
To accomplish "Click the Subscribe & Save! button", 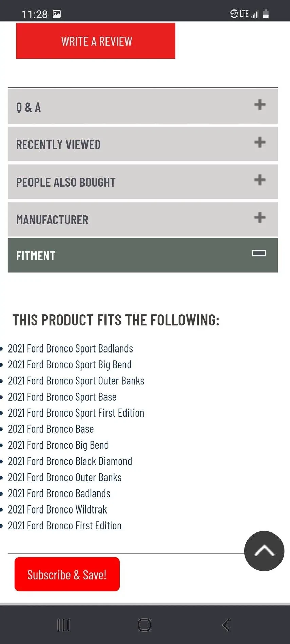I will pyautogui.click(x=67, y=575).
